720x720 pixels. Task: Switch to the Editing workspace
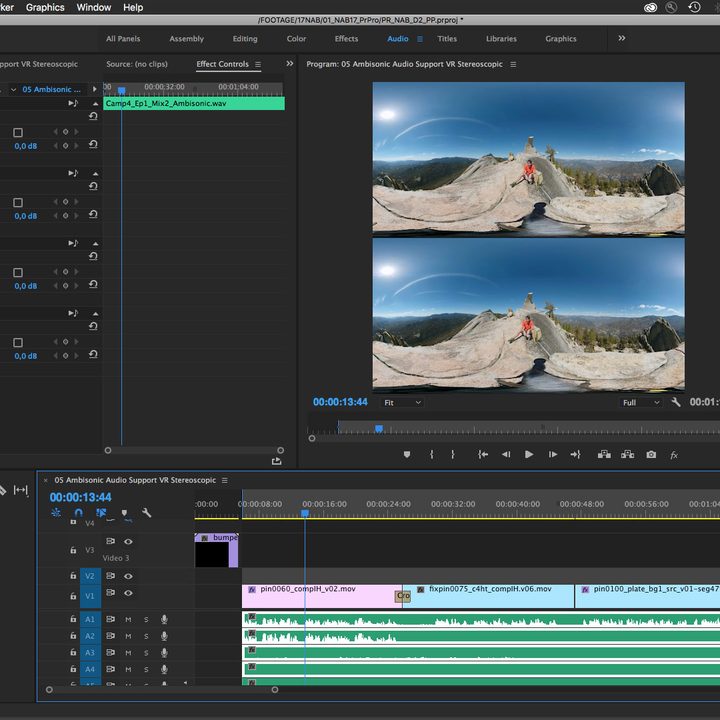click(x=245, y=39)
